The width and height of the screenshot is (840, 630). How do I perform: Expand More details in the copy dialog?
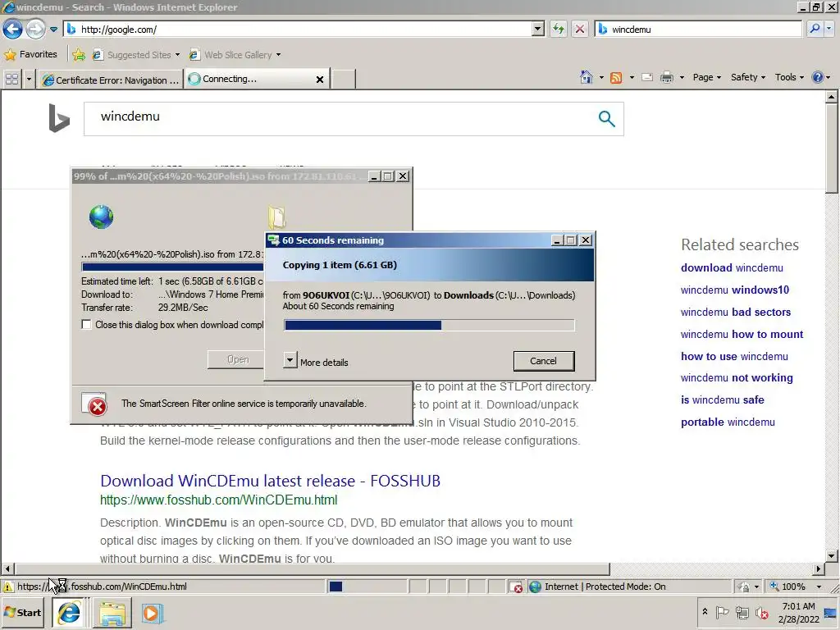pyautogui.click(x=290, y=360)
